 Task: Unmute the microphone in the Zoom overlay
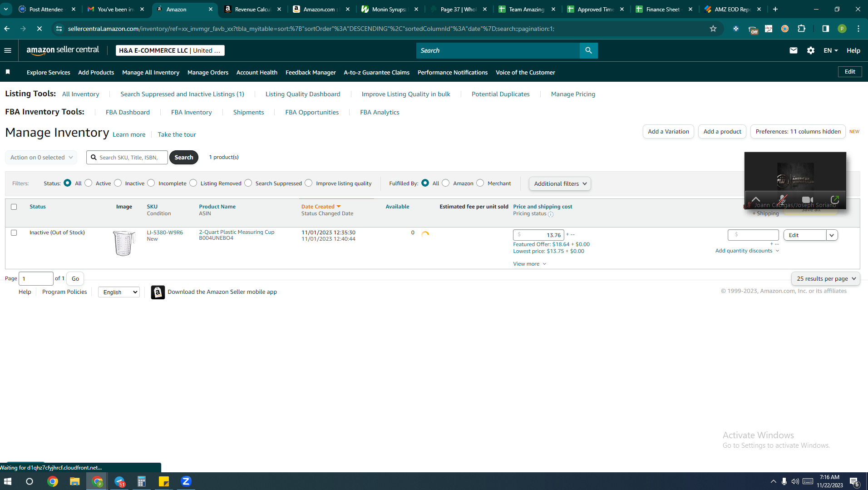[x=782, y=200]
